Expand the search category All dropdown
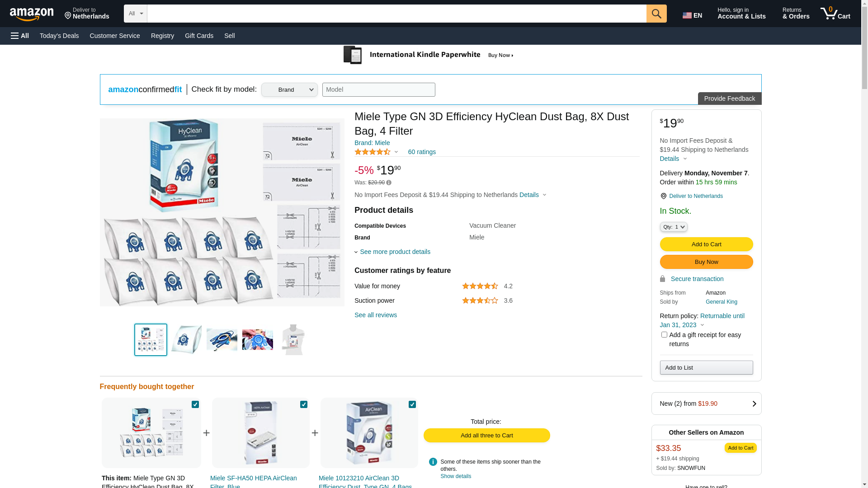This screenshot has width=868, height=488. 136,14
